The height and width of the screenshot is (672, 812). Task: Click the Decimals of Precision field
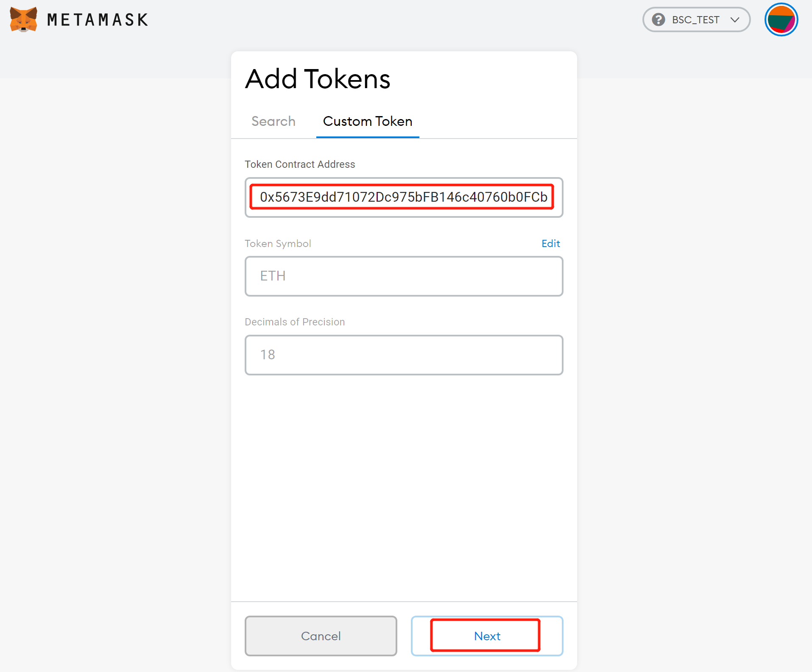403,355
